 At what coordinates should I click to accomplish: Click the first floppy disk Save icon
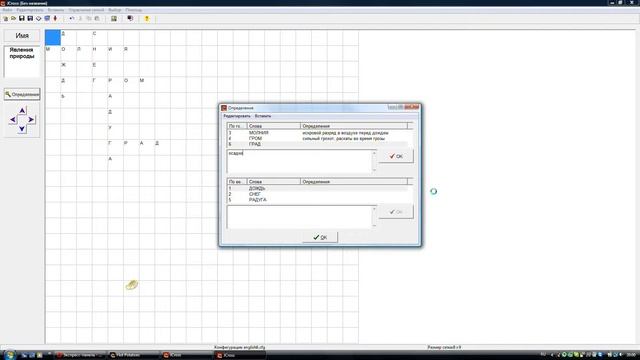[22, 19]
